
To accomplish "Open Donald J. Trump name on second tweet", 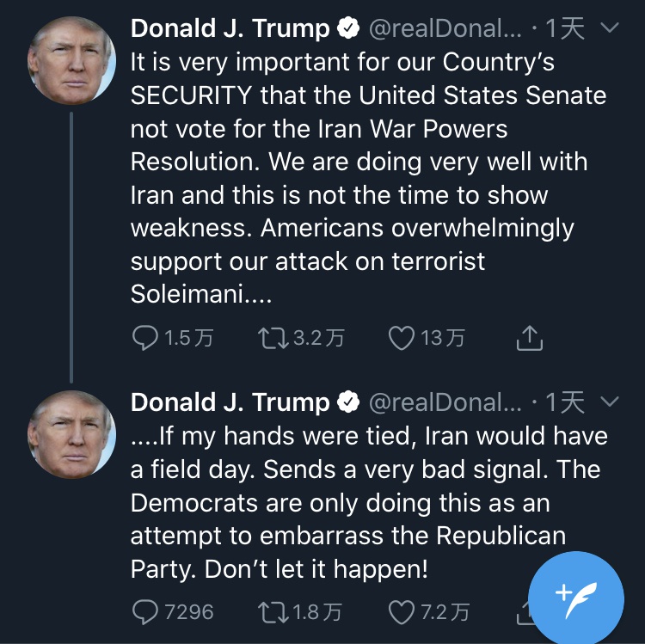I will point(230,402).
